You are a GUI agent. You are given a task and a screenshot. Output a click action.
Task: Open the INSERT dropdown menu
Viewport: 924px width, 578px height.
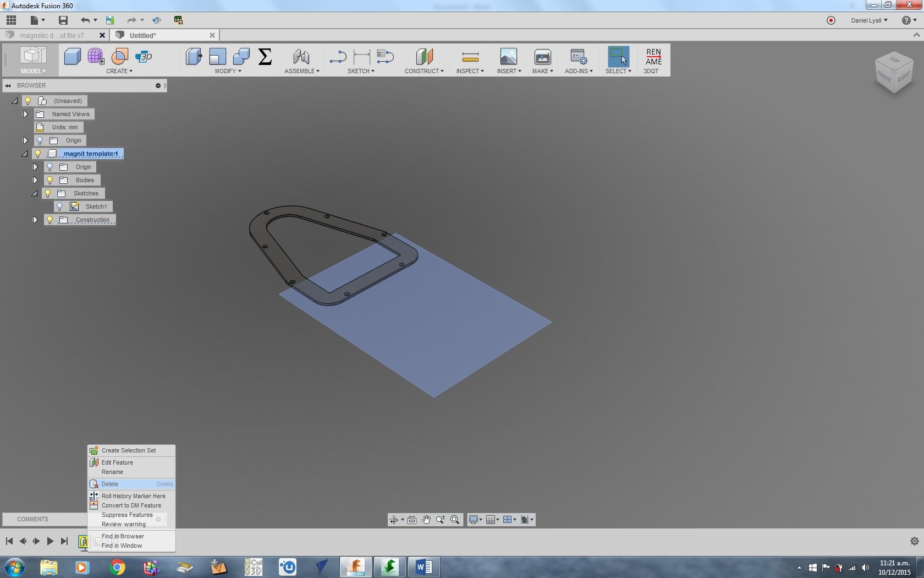[509, 71]
